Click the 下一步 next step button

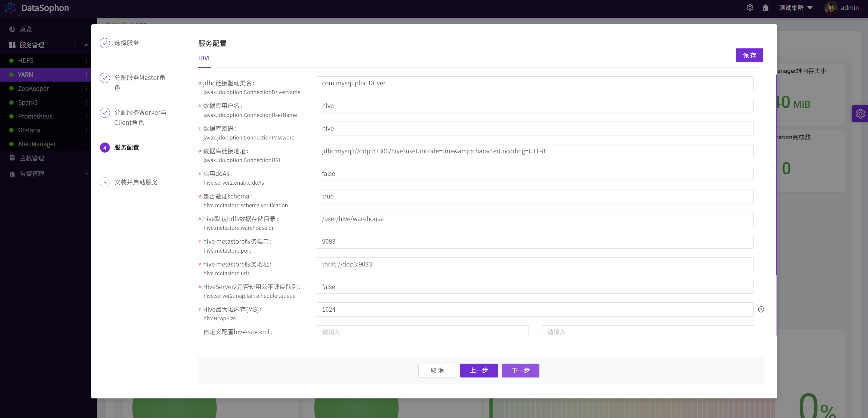click(x=521, y=370)
